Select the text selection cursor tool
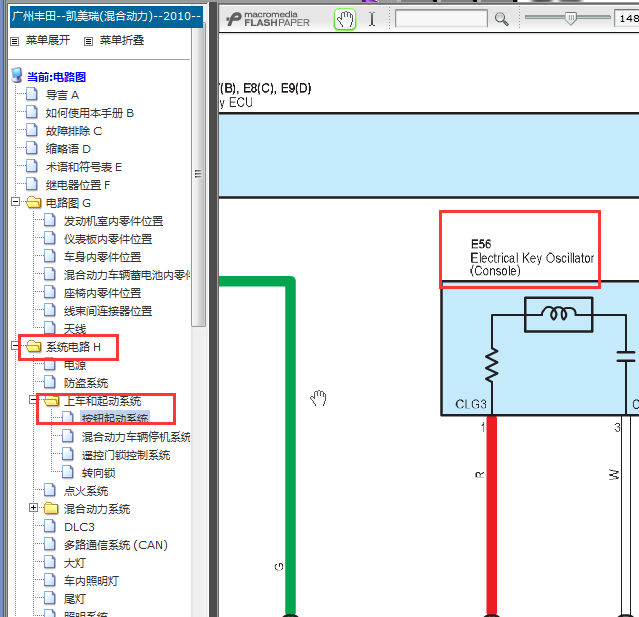This screenshot has height=617, width=639. [372, 19]
